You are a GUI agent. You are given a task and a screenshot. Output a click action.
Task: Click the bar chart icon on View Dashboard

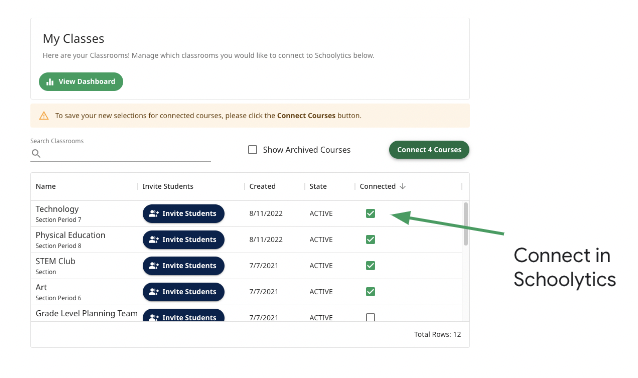50,82
